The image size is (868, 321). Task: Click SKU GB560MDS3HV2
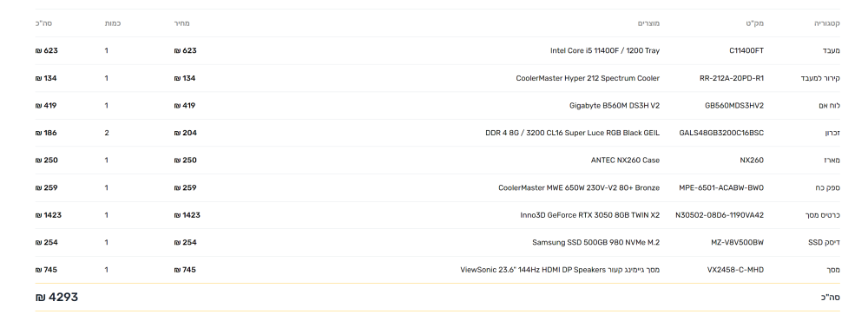734,105
